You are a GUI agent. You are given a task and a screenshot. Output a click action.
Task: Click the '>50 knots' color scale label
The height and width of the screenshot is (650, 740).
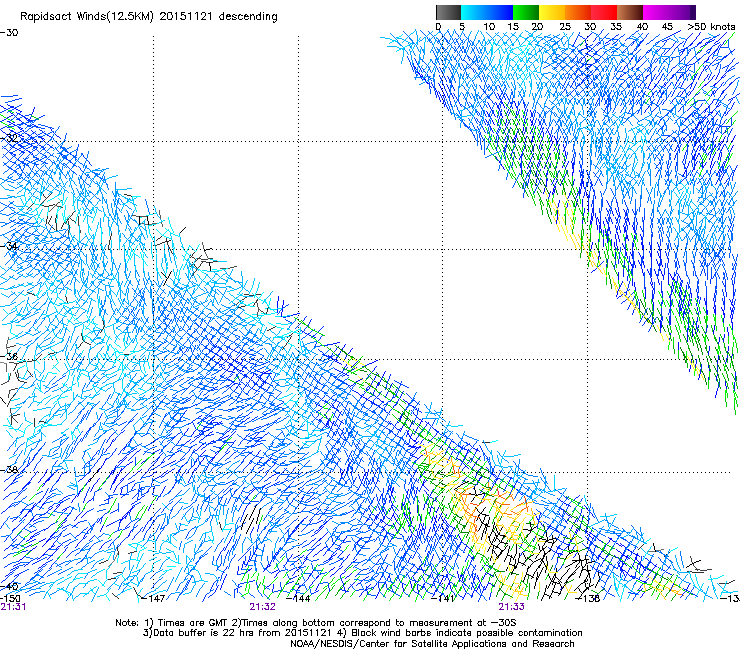point(711,27)
